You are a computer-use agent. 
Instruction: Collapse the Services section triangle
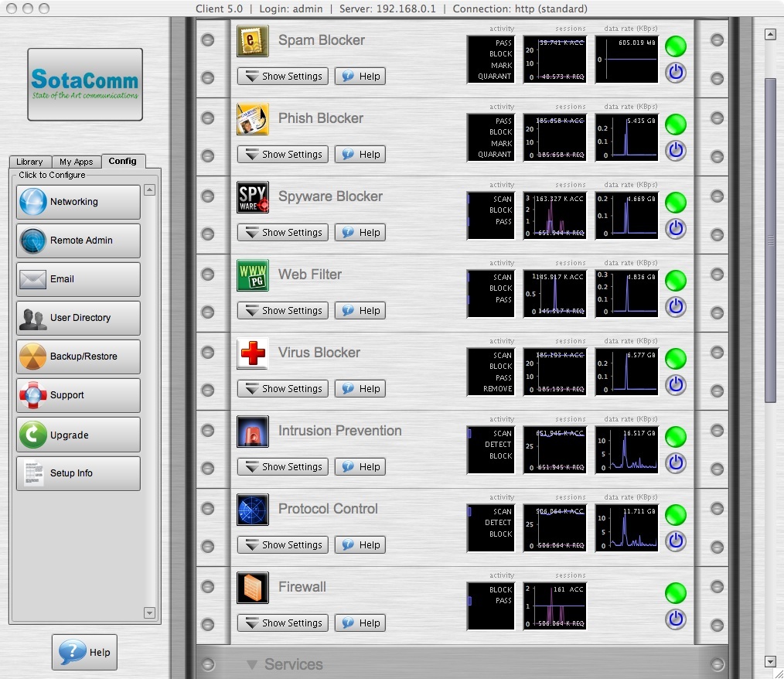(x=252, y=664)
